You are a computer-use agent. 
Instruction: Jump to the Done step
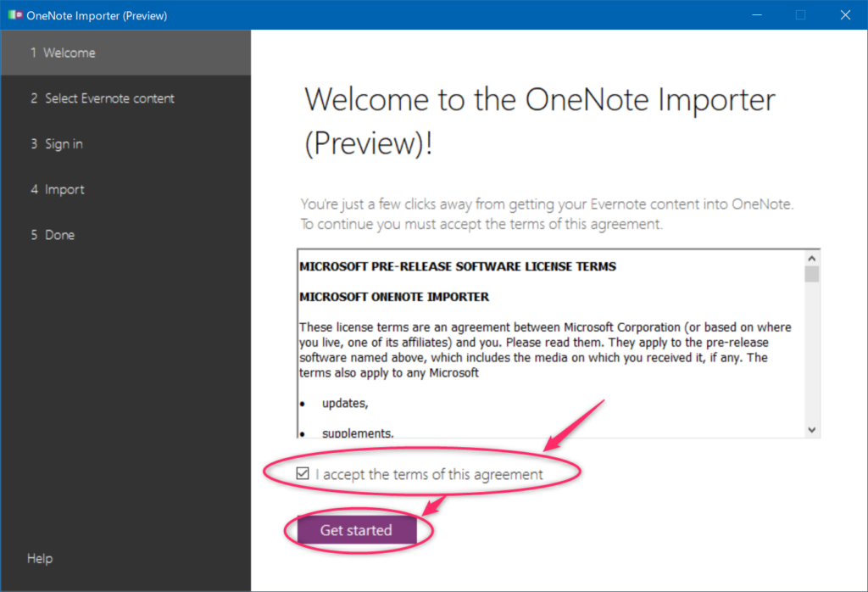[x=125, y=234]
